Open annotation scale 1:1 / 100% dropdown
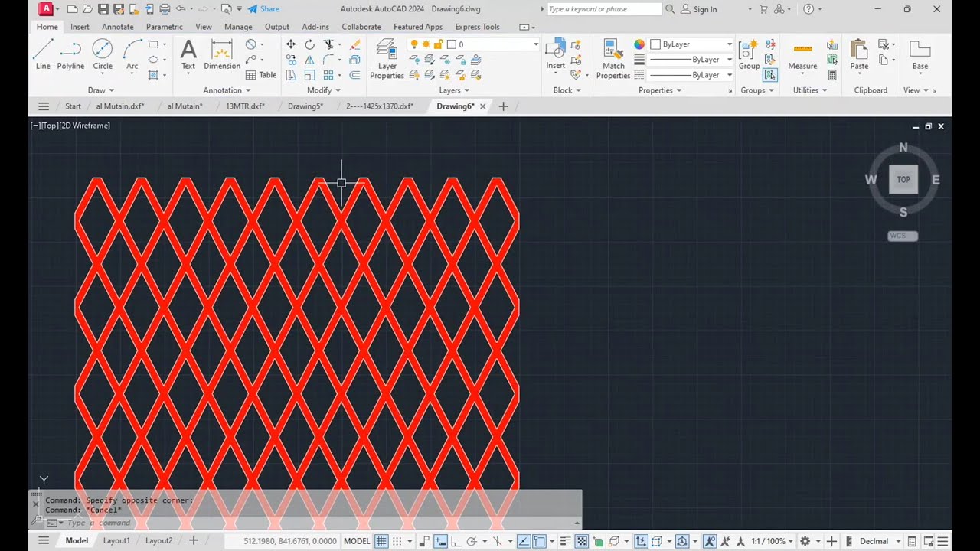 (x=773, y=541)
